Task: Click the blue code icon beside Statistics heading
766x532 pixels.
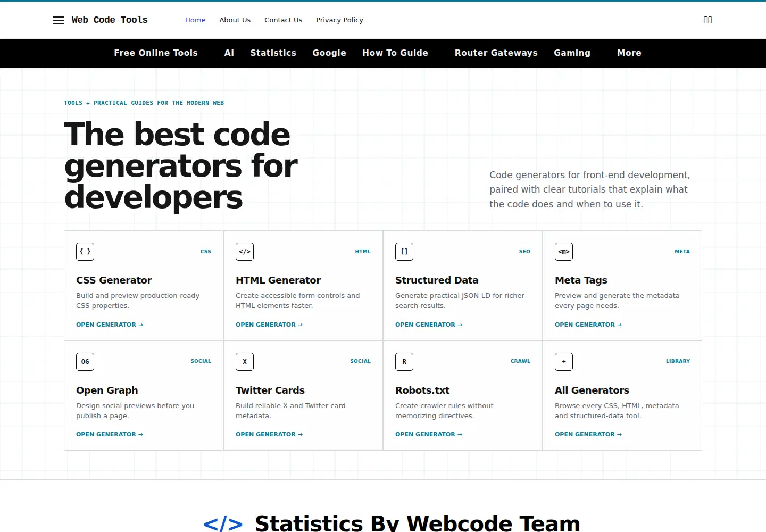Action: (223, 524)
